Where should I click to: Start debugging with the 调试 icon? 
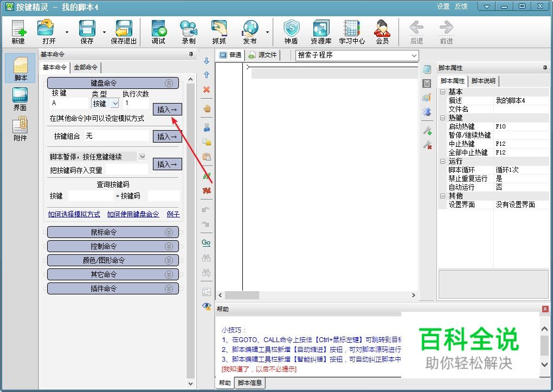pyautogui.click(x=158, y=32)
